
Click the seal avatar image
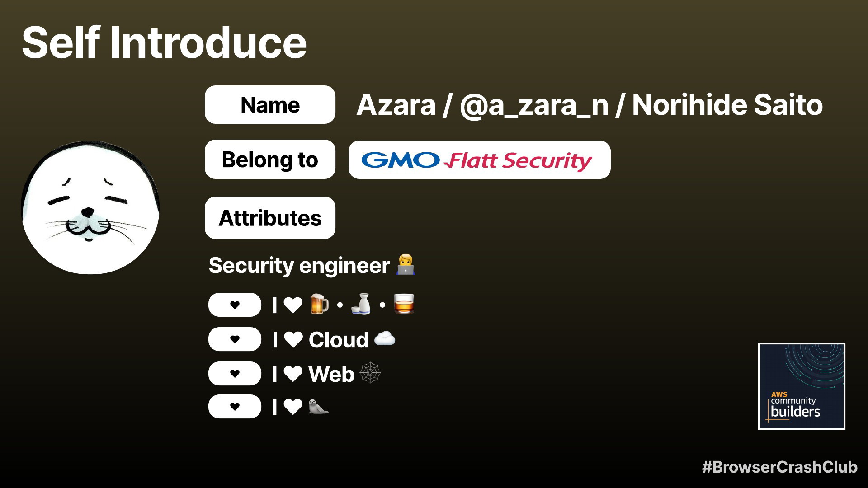point(90,207)
